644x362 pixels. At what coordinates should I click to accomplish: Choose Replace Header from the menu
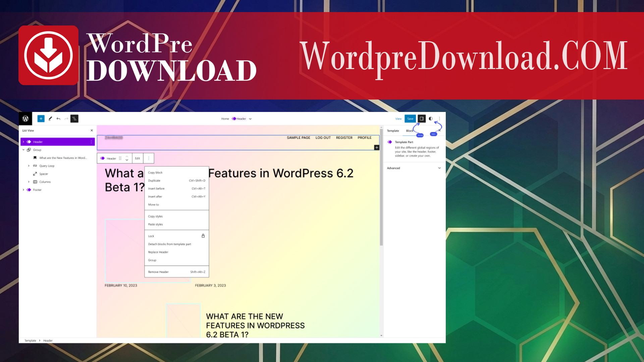coord(177,252)
